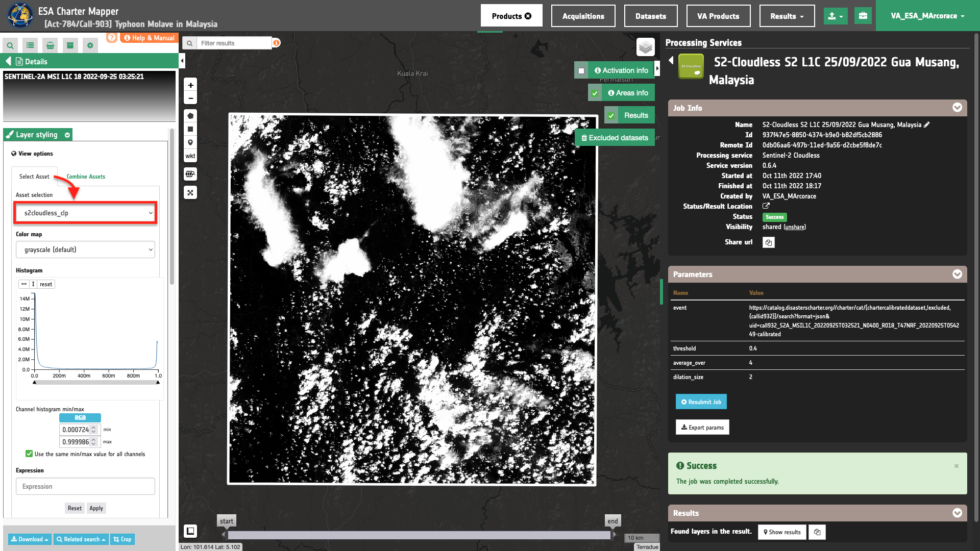Image resolution: width=980 pixels, height=551 pixels.
Task: Open the list view icon in left toolbar
Action: click(30, 45)
